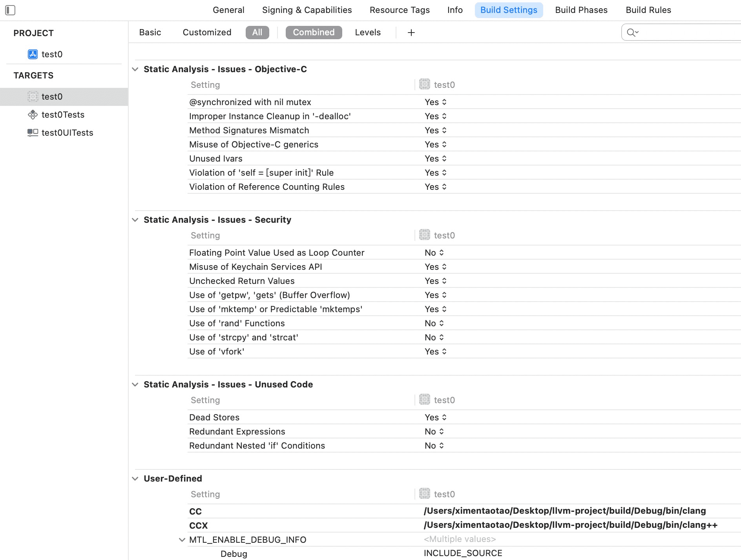Click test0 column icon under Unused Code section
Viewport: 741px width, 560px height.
425,400
